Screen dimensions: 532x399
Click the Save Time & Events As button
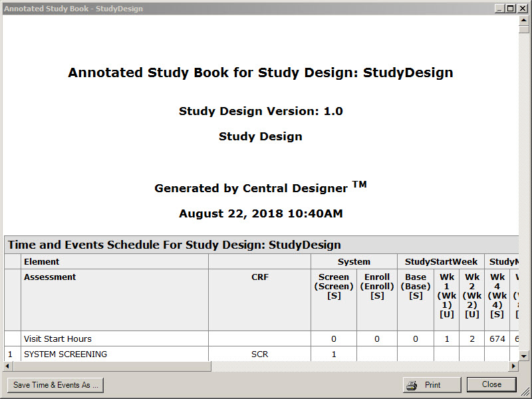(x=55, y=385)
